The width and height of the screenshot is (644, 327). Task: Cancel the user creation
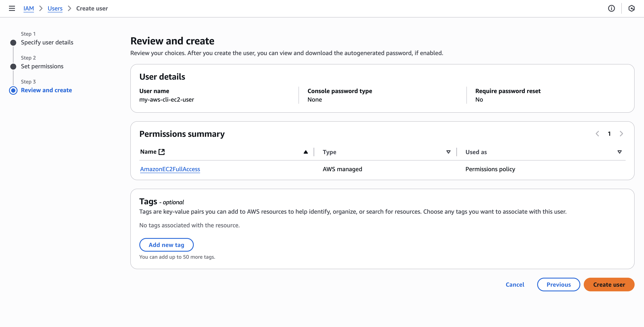[x=515, y=285]
